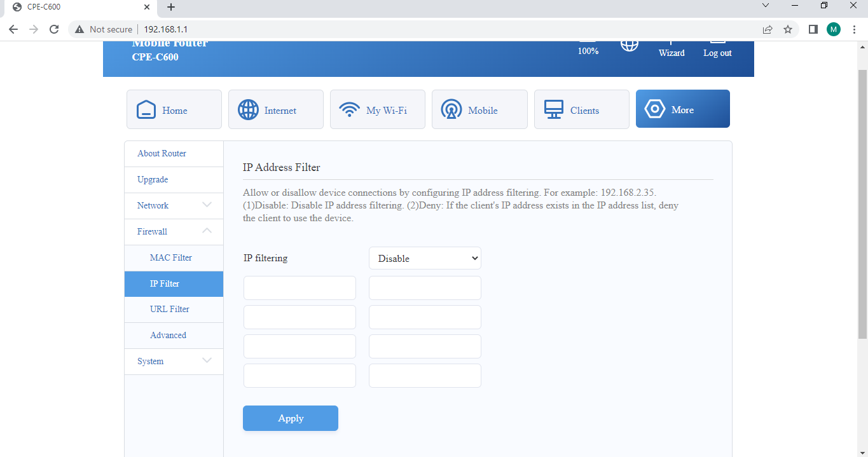Click the My Wi-Fi signal icon

coord(350,109)
